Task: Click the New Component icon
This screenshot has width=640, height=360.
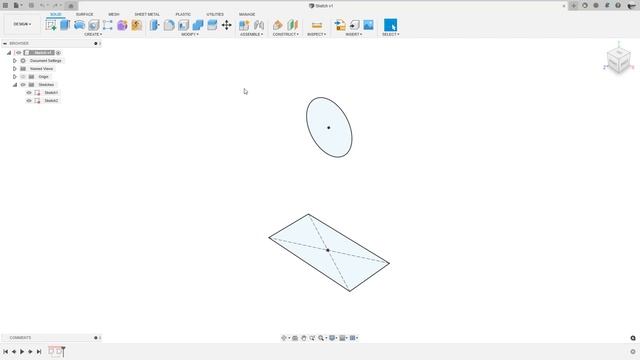Action: click(244, 25)
